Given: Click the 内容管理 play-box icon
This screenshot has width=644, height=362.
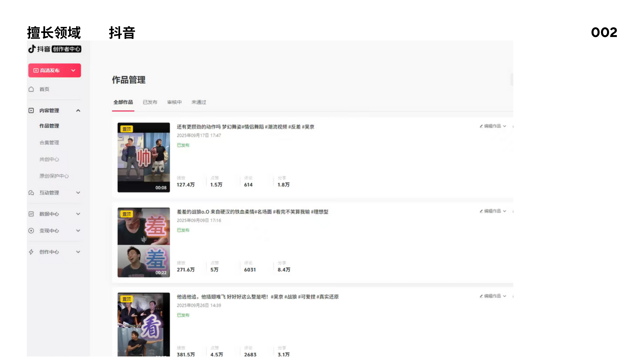Looking at the screenshot, I should pos(31,110).
